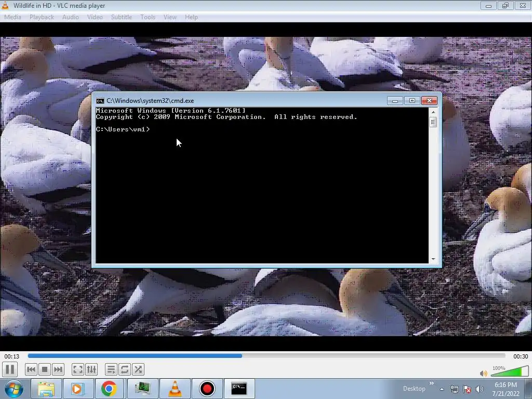
Task: Open the Tools menu
Action: pos(148,17)
